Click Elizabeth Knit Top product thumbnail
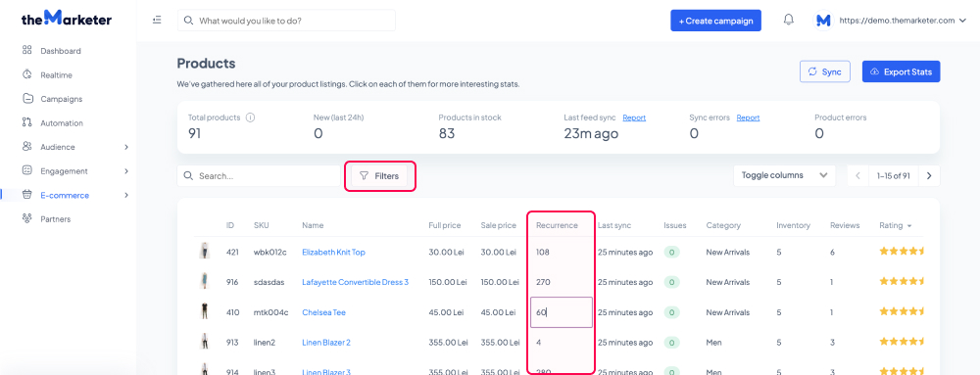The image size is (980, 375). pos(205,252)
